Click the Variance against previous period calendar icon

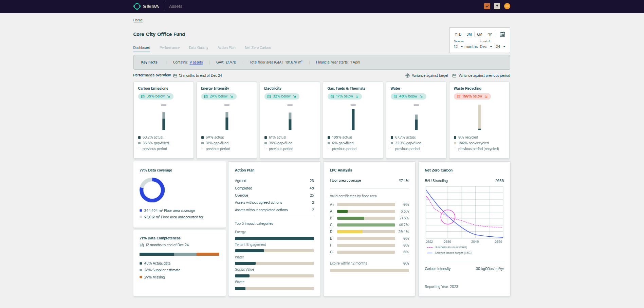[x=454, y=76]
